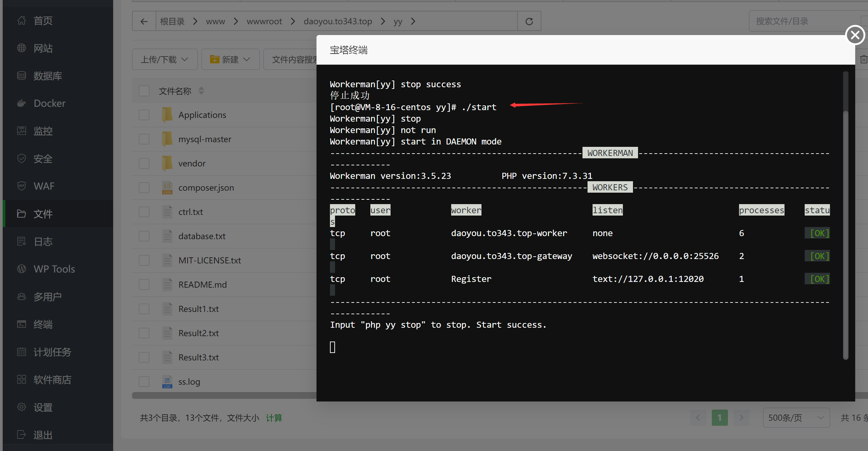Toggle the select-all files checkbox
The width and height of the screenshot is (868, 451).
pyautogui.click(x=144, y=91)
